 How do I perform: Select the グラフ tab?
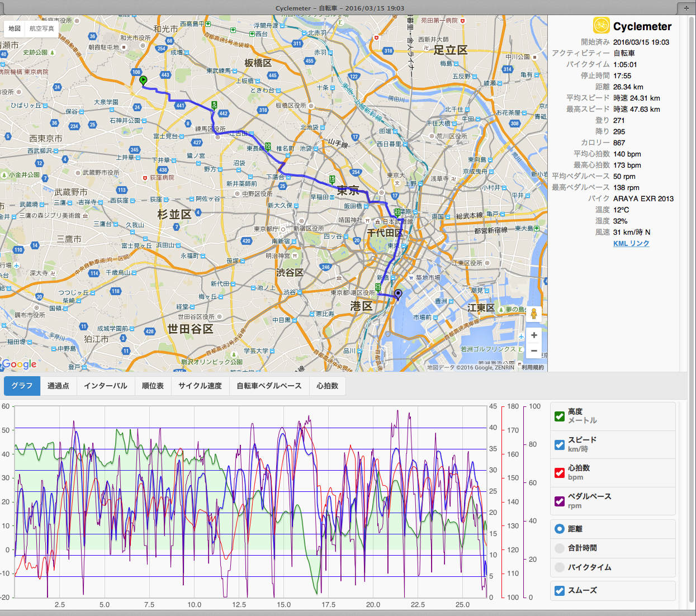click(x=22, y=386)
